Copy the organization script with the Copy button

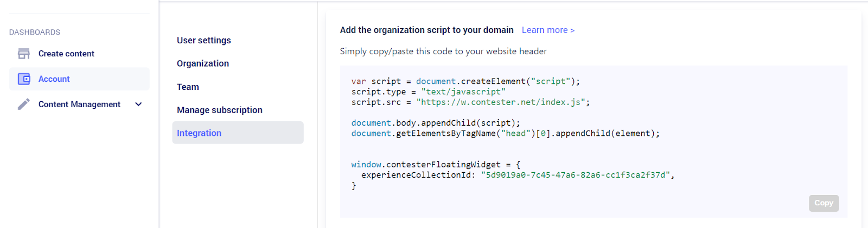coord(824,203)
